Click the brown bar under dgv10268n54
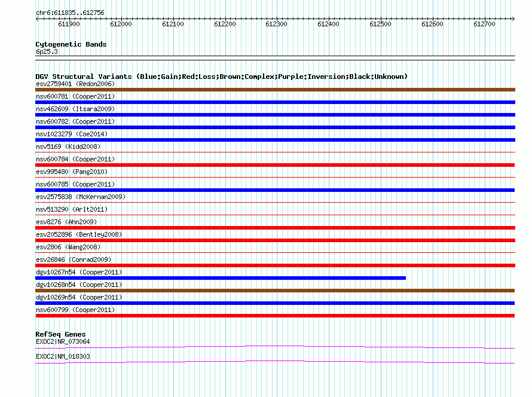This screenshot has width=532, height=397. [275, 291]
